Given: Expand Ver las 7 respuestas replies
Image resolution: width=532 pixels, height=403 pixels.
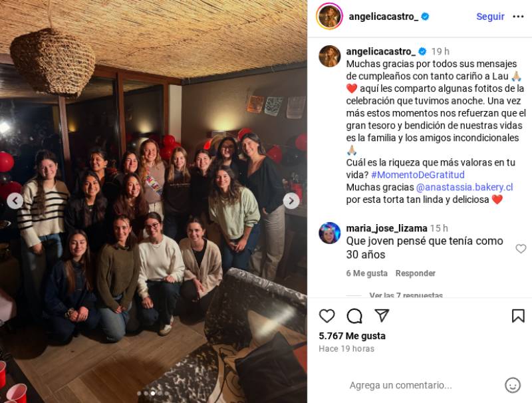Looking at the screenshot, I should click(x=406, y=295).
